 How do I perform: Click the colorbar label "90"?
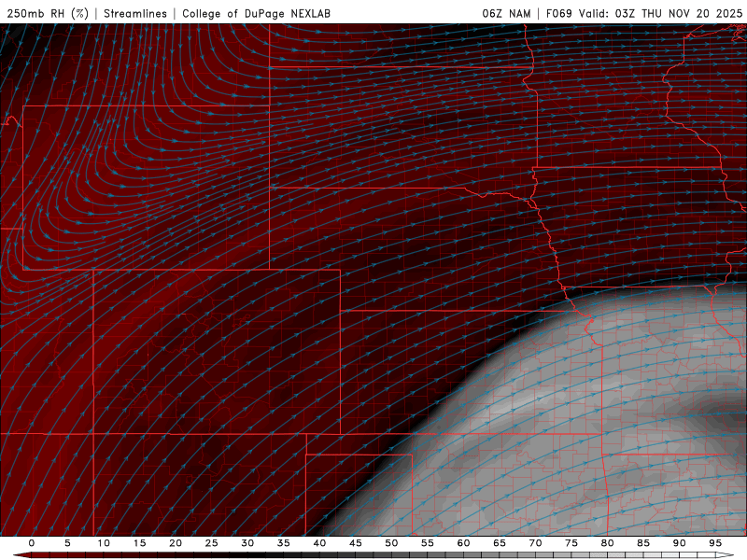(680, 543)
